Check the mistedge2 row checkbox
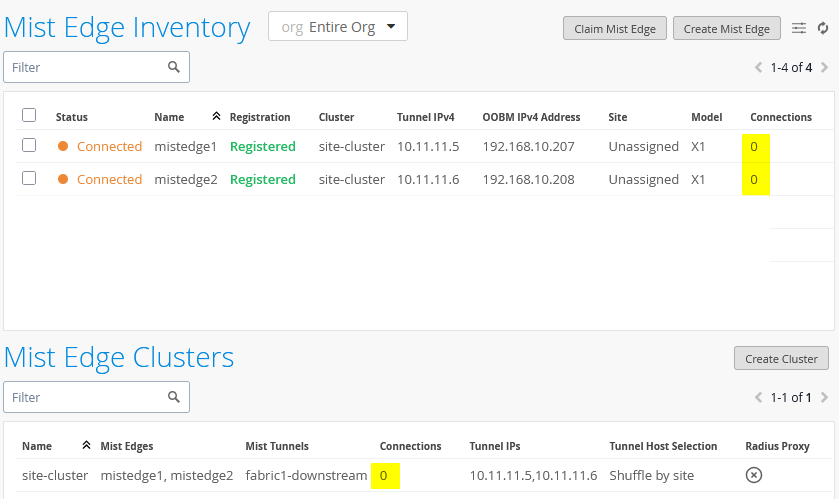Image resolution: width=839 pixels, height=499 pixels. pyautogui.click(x=29, y=178)
